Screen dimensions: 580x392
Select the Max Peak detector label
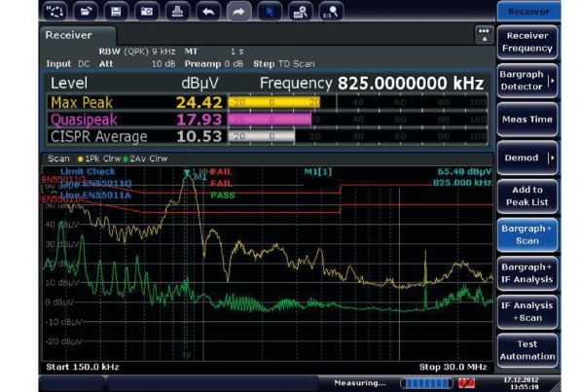point(82,102)
